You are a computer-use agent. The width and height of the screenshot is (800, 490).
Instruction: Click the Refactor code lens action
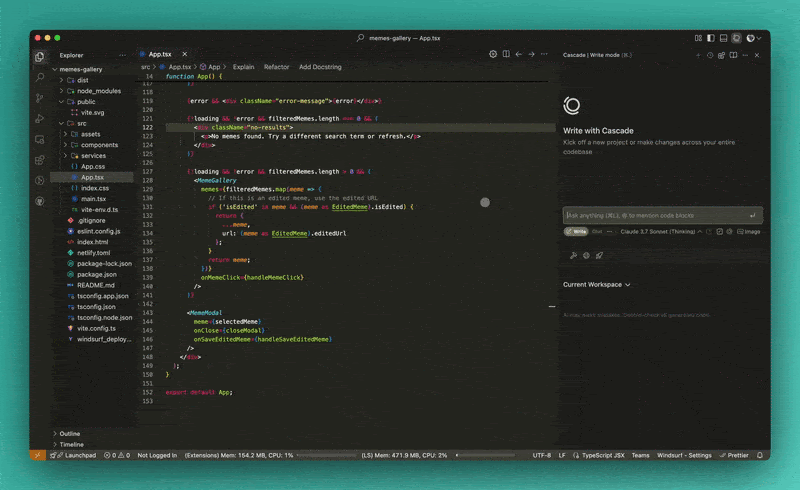click(x=276, y=67)
